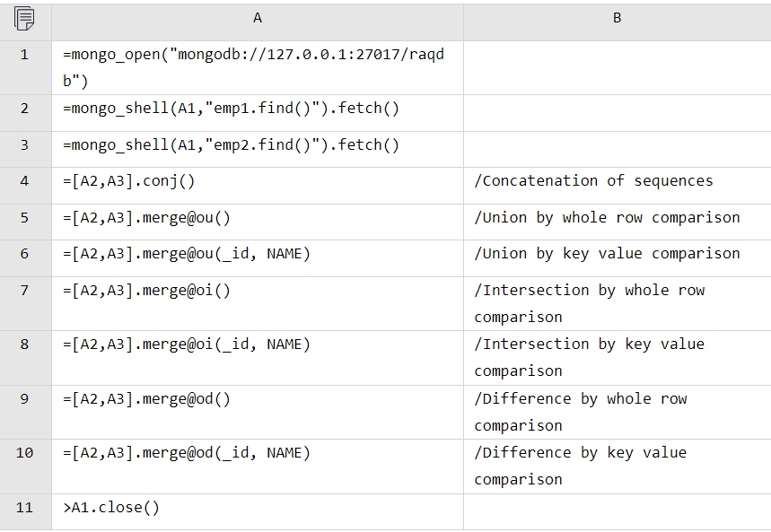
Task: Select row 11 header
Action: [x=25, y=508]
